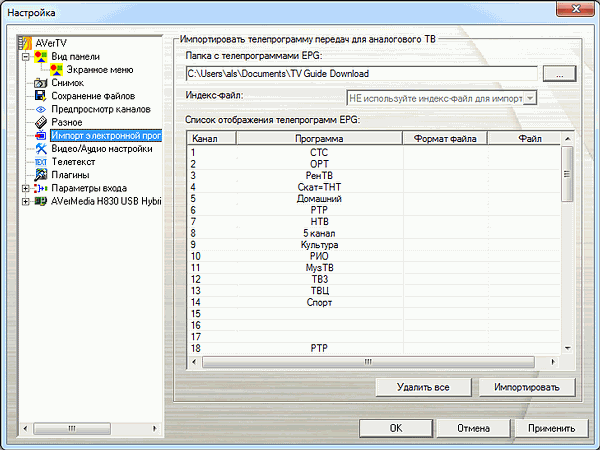Click the Снимок camera icon
600x450 pixels.
click(x=41, y=83)
